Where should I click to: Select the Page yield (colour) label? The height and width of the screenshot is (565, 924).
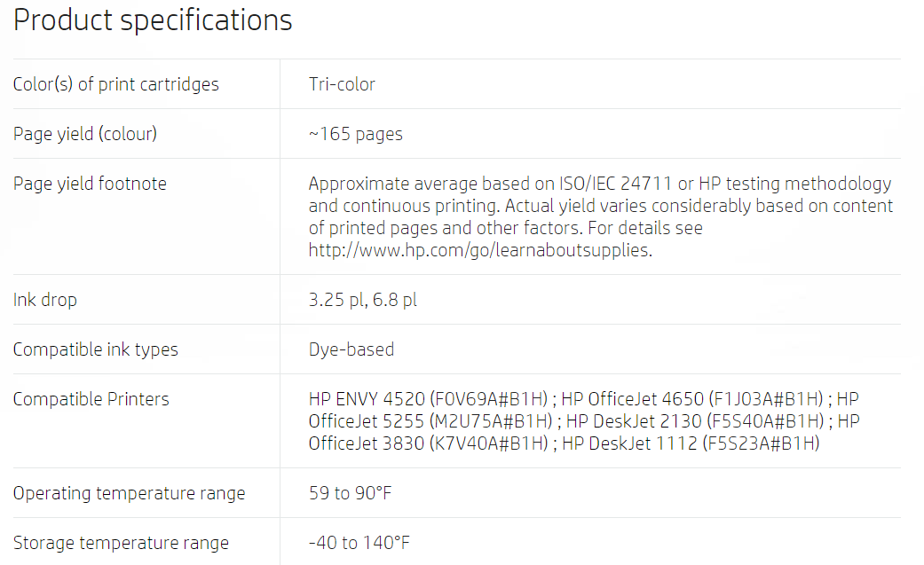click(x=85, y=134)
